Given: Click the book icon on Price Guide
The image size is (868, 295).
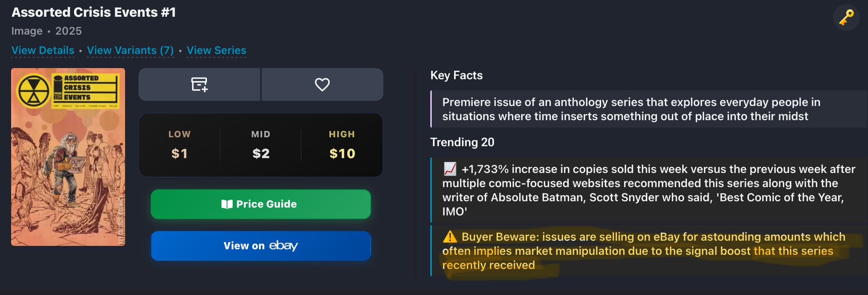Looking at the screenshot, I should pyautogui.click(x=226, y=204).
